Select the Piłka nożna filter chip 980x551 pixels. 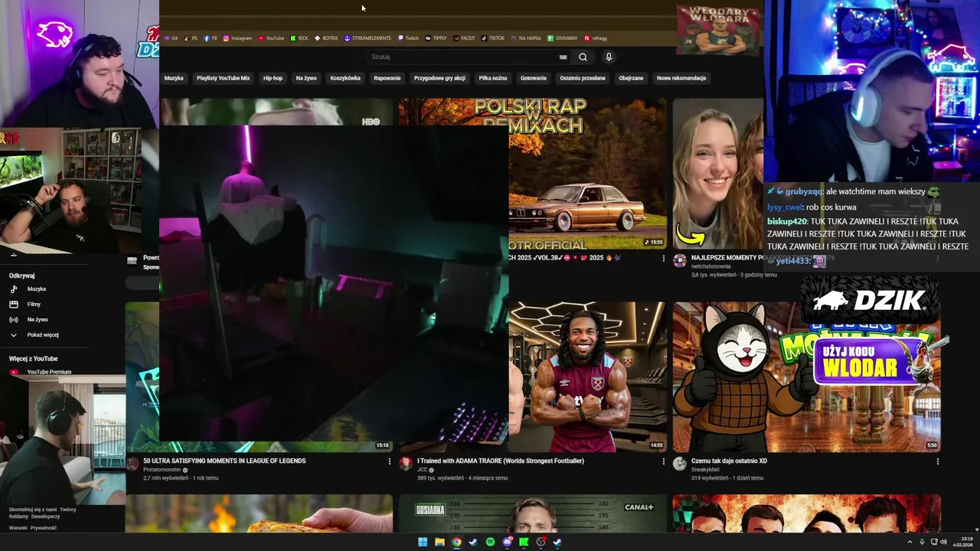(493, 78)
